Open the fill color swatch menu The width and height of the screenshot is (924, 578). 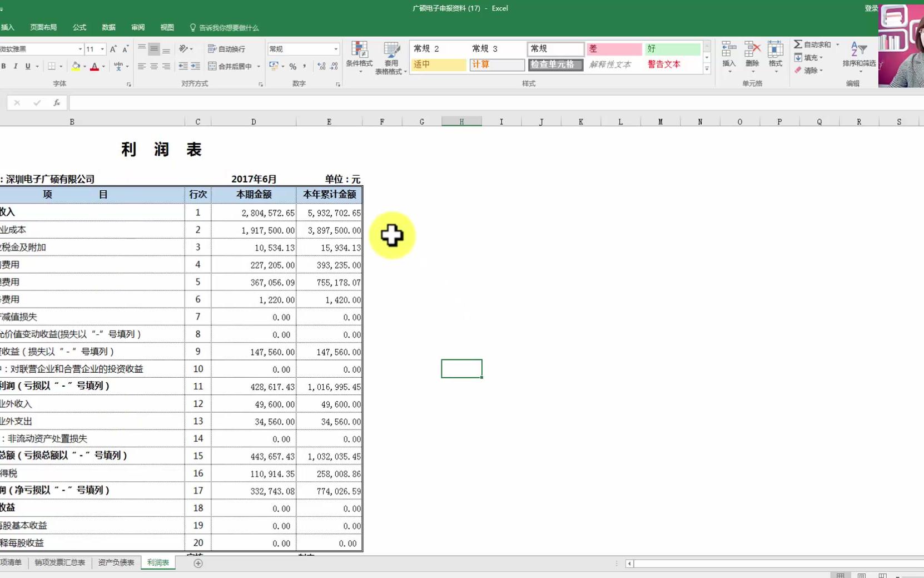coord(84,66)
